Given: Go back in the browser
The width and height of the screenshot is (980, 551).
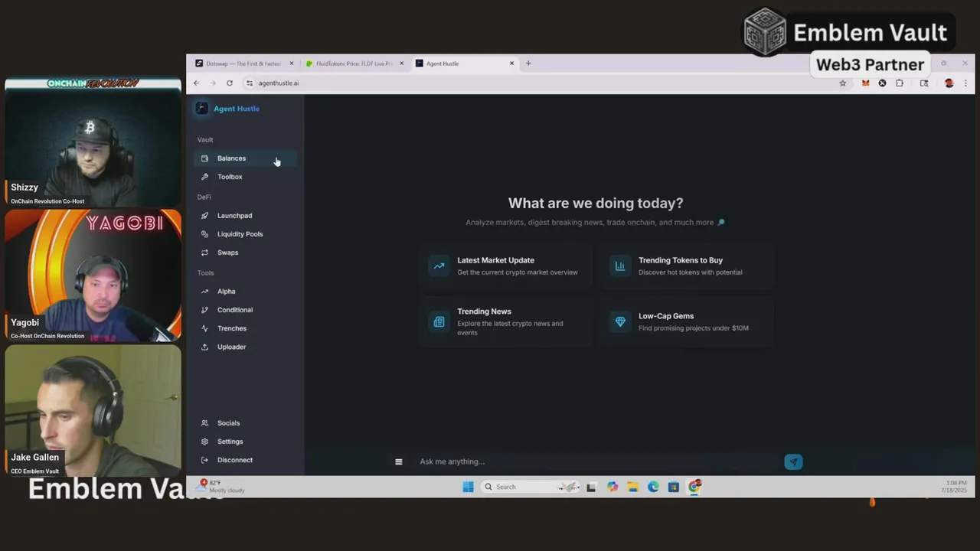Looking at the screenshot, I should click(196, 83).
